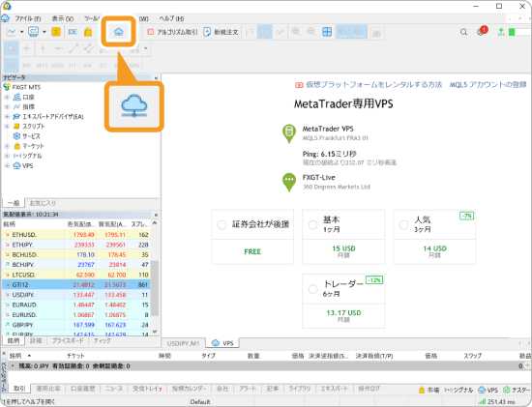Expand the マーケット node in the Navigator
532x407 pixels.
coord(7,146)
